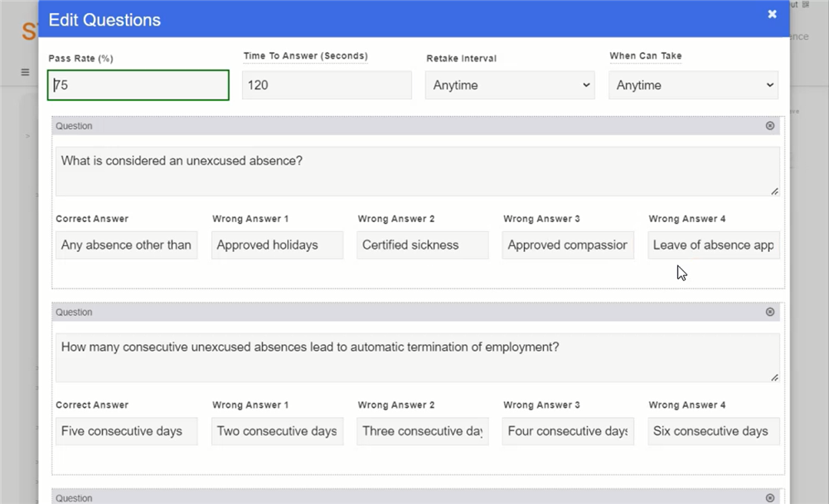Grab resize handle of first question textarea
The width and height of the screenshot is (829, 504).
(x=774, y=191)
